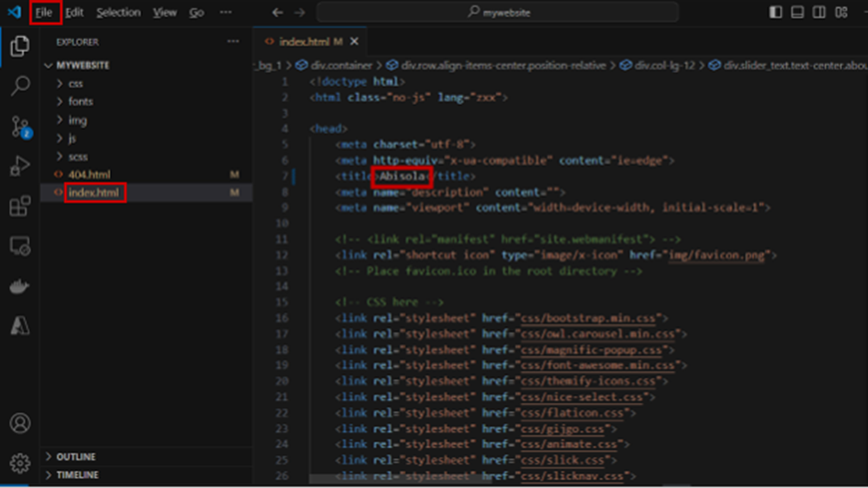Open the Explorer view in activity bar
868x488 pixels.
tap(20, 46)
